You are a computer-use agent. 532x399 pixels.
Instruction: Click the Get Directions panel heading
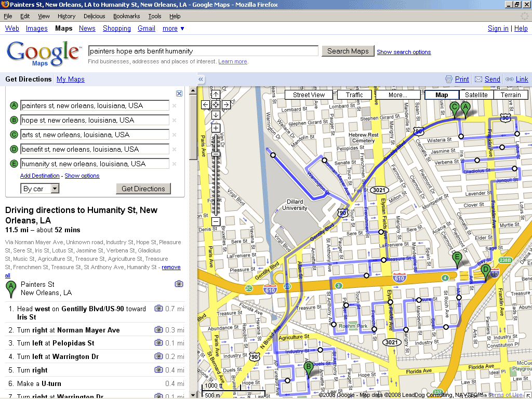tap(29, 79)
